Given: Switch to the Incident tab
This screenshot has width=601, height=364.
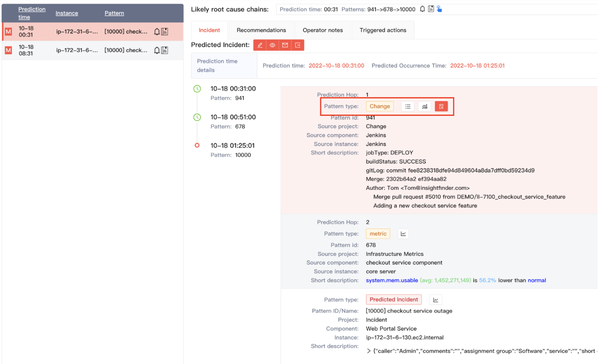Looking at the screenshot, I should click(209, 30).
